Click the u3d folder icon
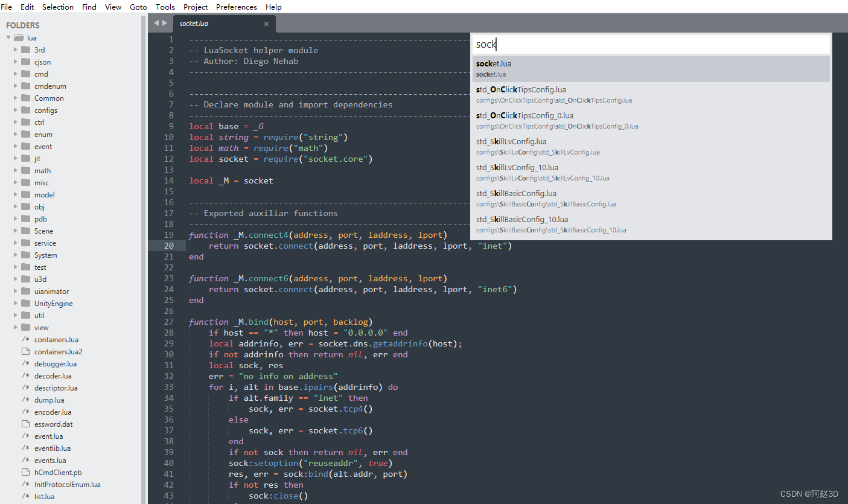 point(25,279)
